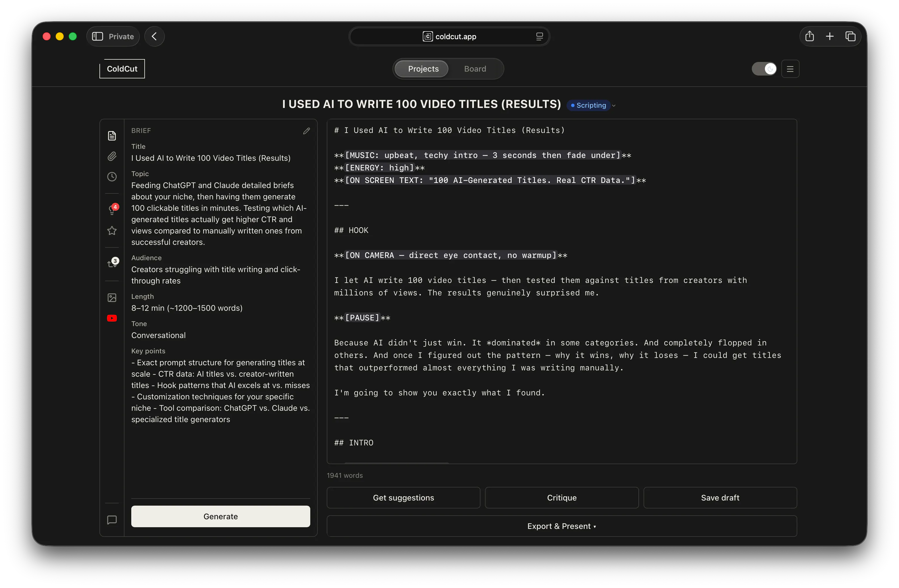Click the '**[PAUSE]**' cue in script
This screenshot has width=899, height=588.
tap(362, 318)
